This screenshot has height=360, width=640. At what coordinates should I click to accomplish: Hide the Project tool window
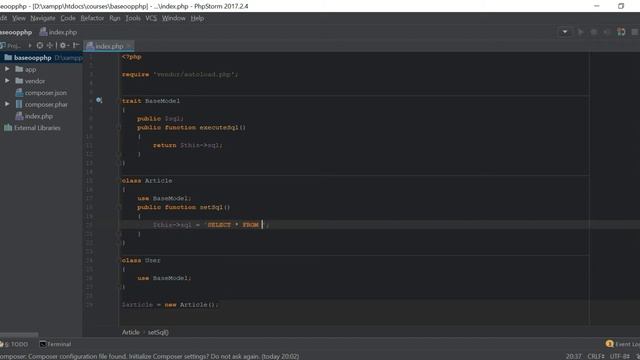click(x=76, y=46)
